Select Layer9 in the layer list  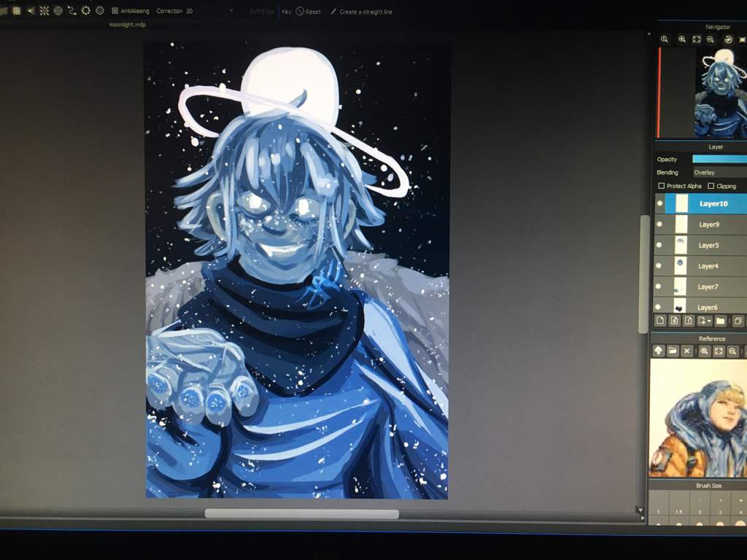point(700,225)
